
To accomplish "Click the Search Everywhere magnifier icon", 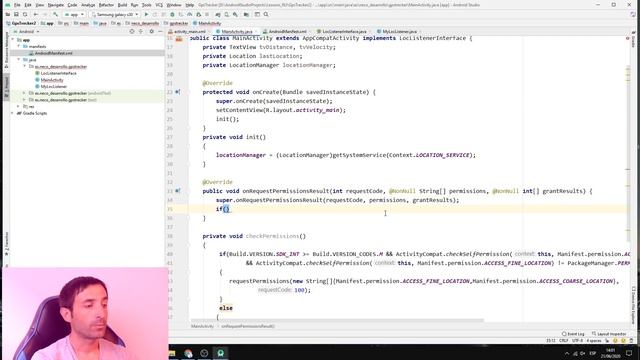I will [x=266, y=14].
